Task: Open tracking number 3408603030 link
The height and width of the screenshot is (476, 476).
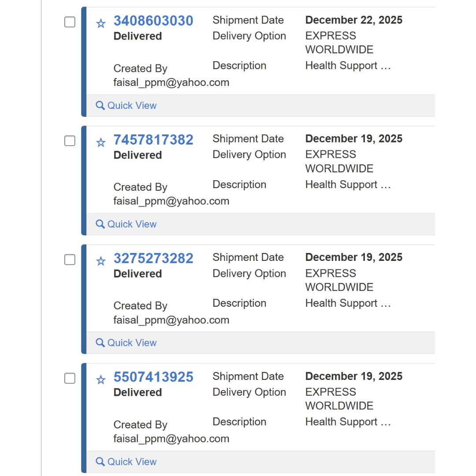Action: pyautogui.click(x=153, y=21)
